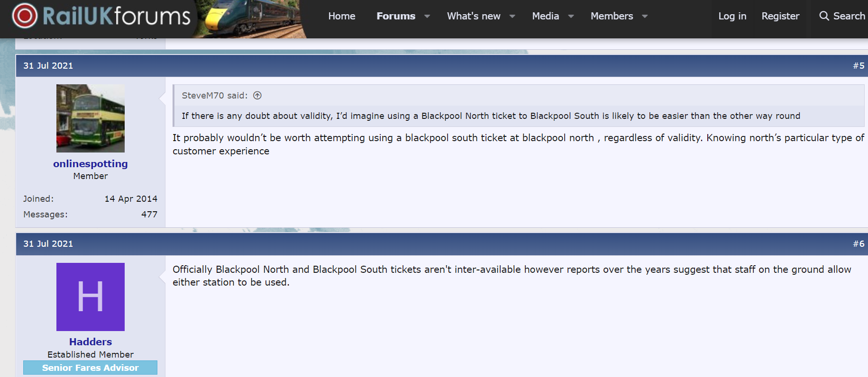Click the Log in link
Screen dimensions: 868x377
[x=732, y=16]
